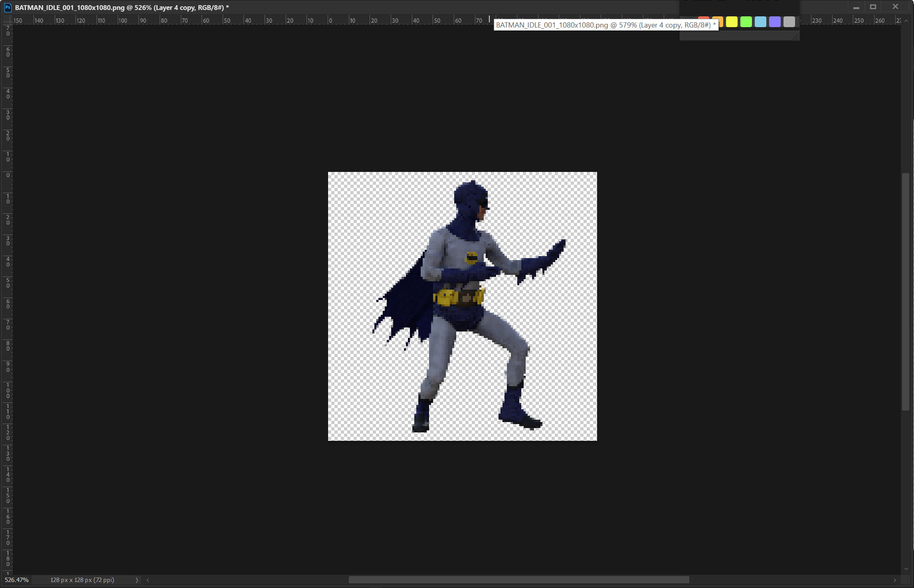Click the vertical scrollbar up arrow

(x=906, y=21)
